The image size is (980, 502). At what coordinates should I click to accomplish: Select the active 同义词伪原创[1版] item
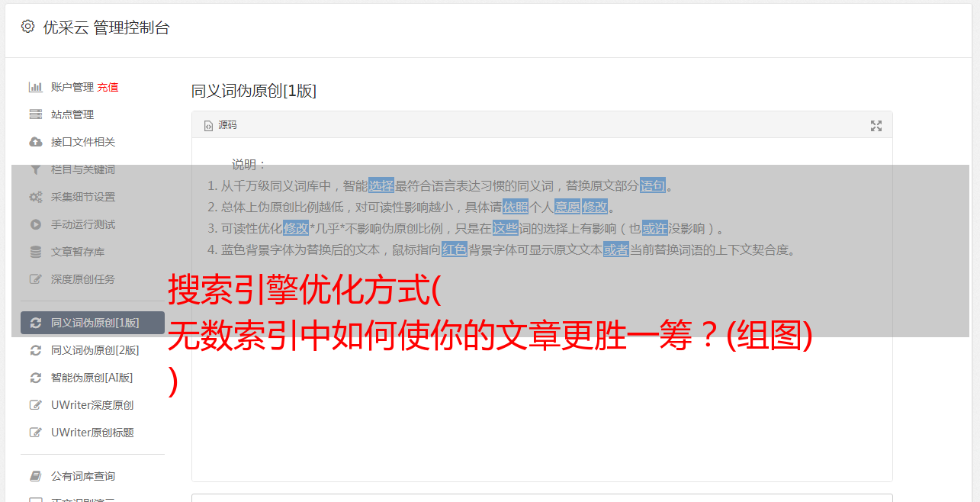click(92, 323)
